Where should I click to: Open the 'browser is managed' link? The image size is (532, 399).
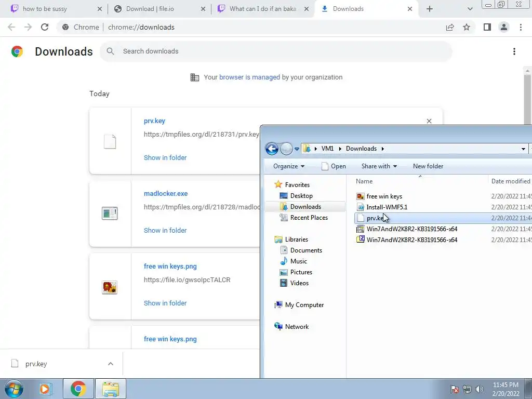click(x=249, y=77)
